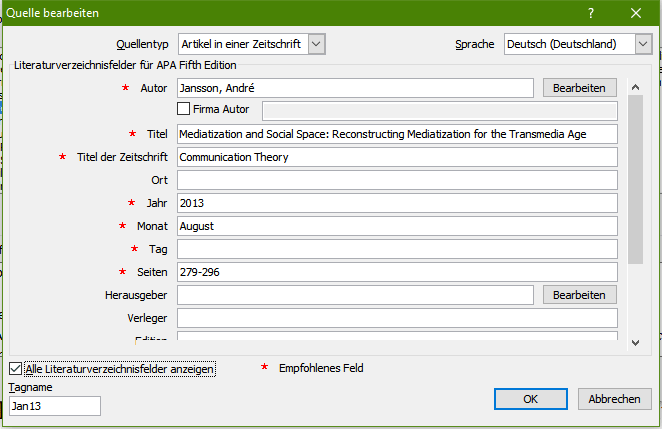Click Bearbeiten button next to Autor
662x429 pixels.
580,88
